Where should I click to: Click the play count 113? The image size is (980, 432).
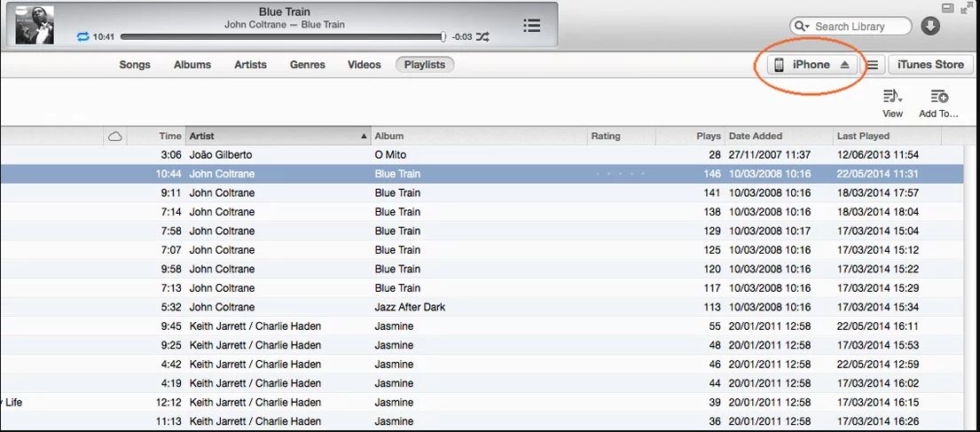(712, 307)
